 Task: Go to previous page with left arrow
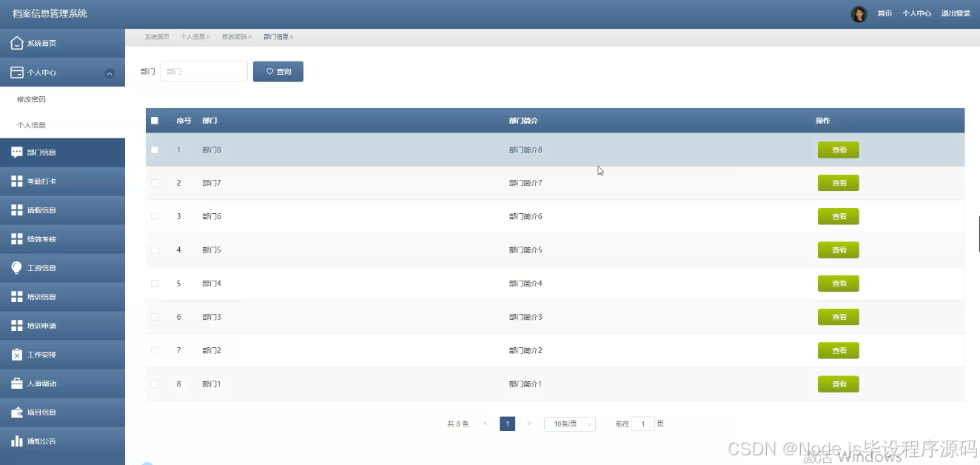pos(486,424)
